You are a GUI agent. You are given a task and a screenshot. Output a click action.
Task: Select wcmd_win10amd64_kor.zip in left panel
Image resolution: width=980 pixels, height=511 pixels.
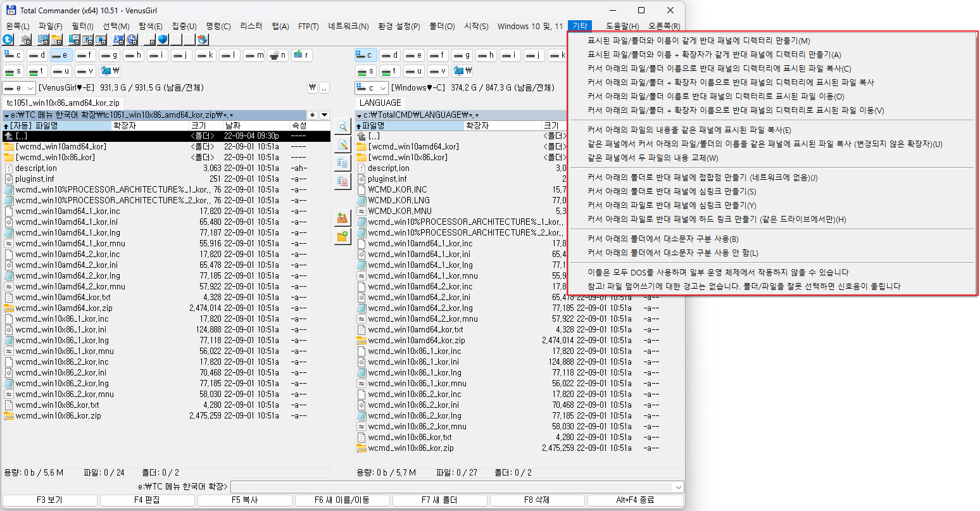click(x=64, y=308)
